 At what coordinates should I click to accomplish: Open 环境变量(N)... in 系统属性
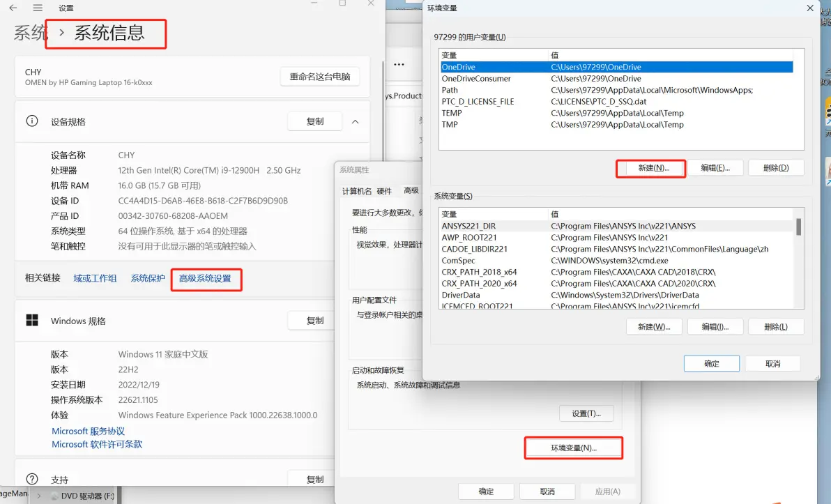[574, 448]
